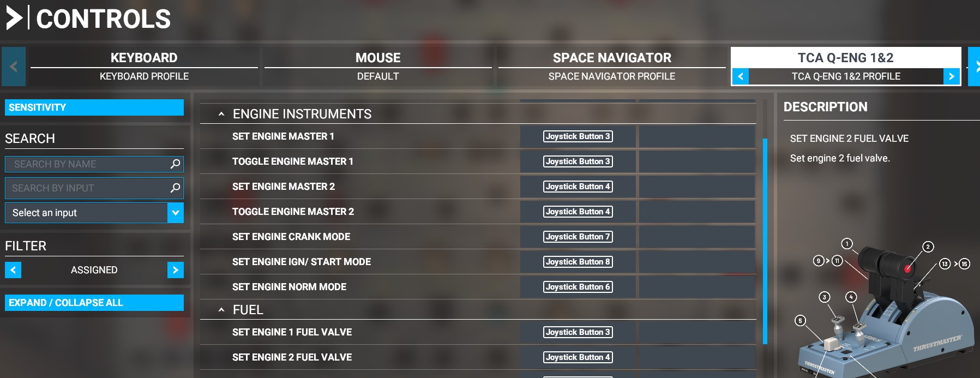Switch to previous TCA Q-ENG profile arrow
The height and width of the screenshot is (378, 980).
pyautogui.click(x=740, y=76)
